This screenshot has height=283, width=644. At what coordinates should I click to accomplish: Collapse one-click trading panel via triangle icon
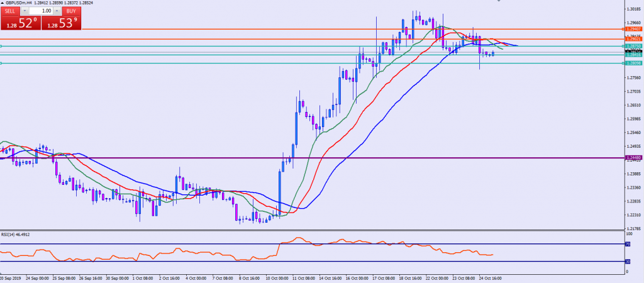pos(3,3)
